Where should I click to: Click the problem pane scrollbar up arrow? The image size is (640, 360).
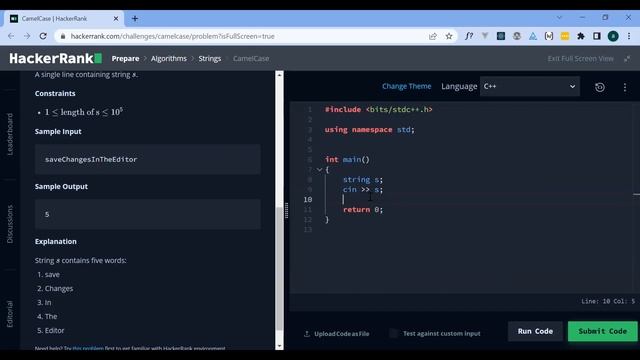[x=279, y=75]
